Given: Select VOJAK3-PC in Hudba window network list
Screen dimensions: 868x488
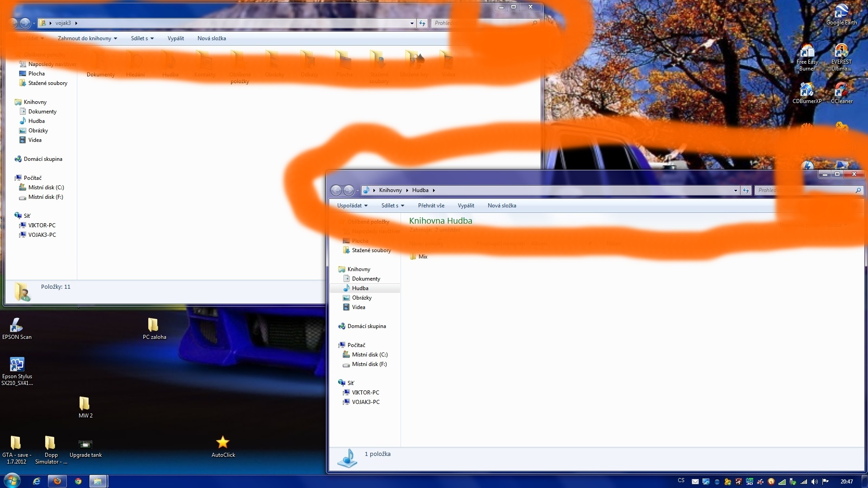Looking at the screenshot, I should tap(365, 402).
